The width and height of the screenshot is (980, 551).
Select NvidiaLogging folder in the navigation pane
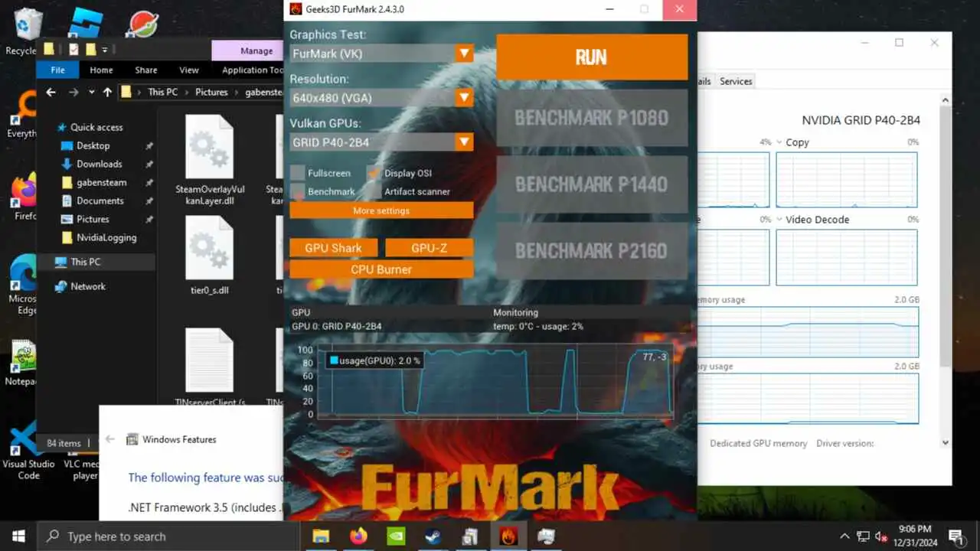tap(106, 237)
